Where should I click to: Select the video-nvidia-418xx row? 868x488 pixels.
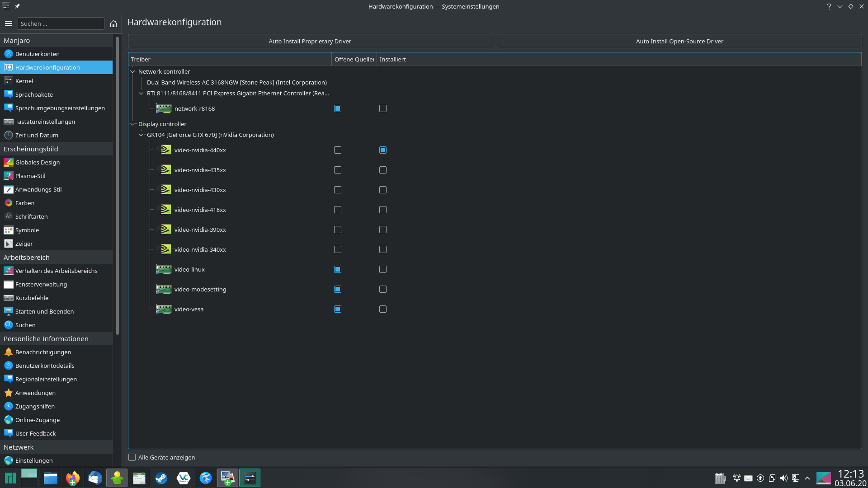pos(200,210)
